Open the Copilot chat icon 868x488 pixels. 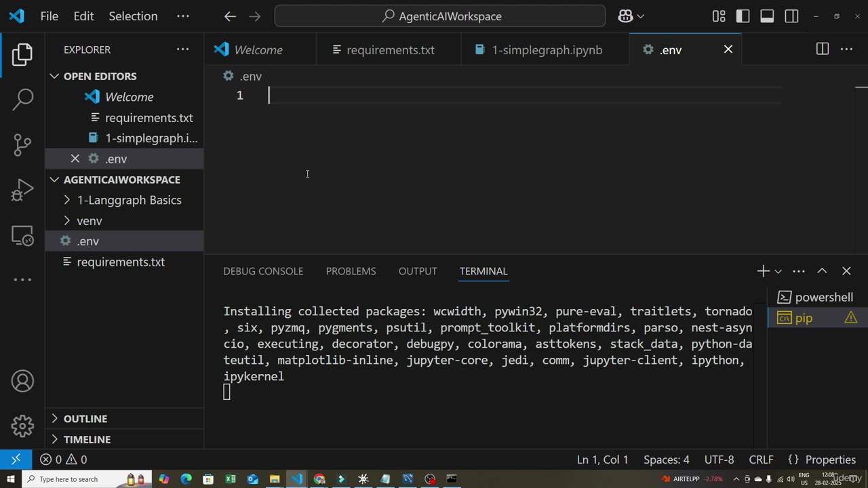click(625, 16)
